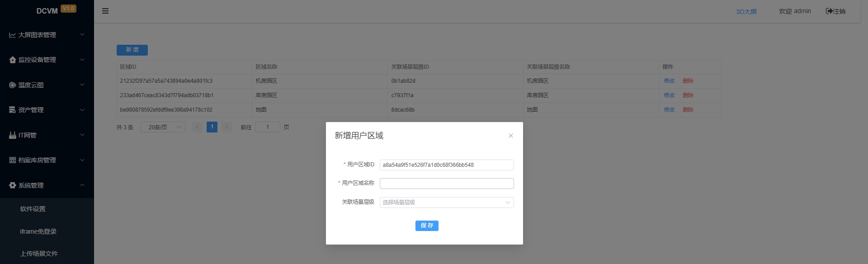Image resolution: width=868 pixels, height=264 pixels.
Task: Click the cabinet icon beside 档案库房管理
Action: point(12,160)
